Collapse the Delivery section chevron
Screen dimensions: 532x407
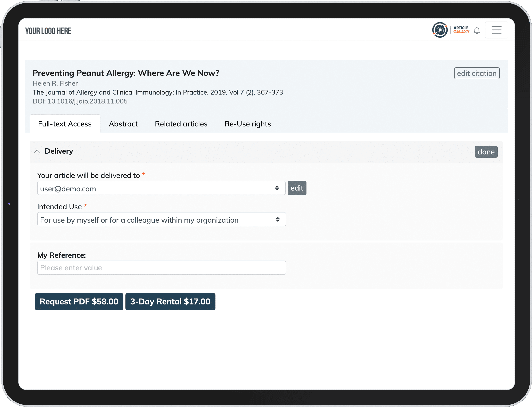[x=37, y=151]
